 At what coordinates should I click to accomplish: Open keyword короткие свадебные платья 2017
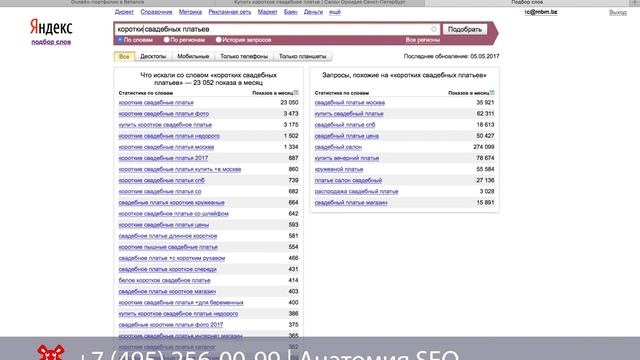(163, 158)
